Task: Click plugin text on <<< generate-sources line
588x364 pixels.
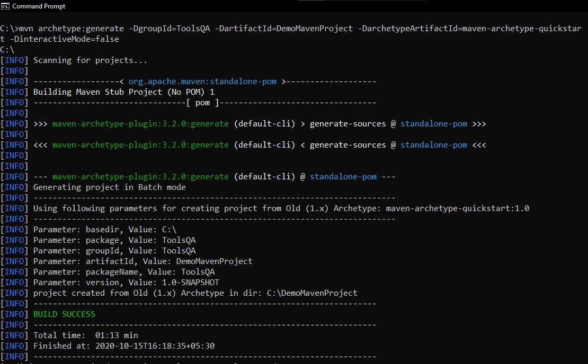Action: pyautogui.click(x=140, y=145)
